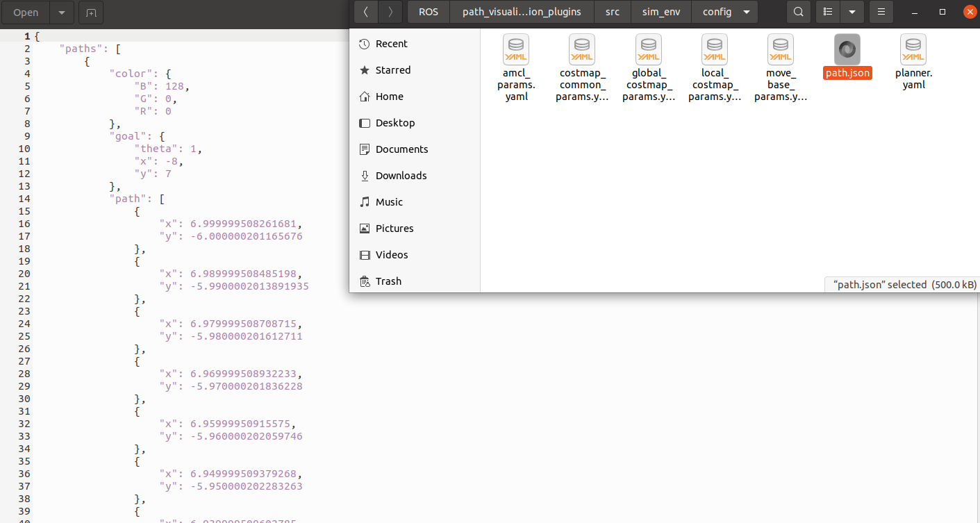Screen dimensions: 980x523
Task: Click the picture icon beside Pictures
Action: pos(364,229)
